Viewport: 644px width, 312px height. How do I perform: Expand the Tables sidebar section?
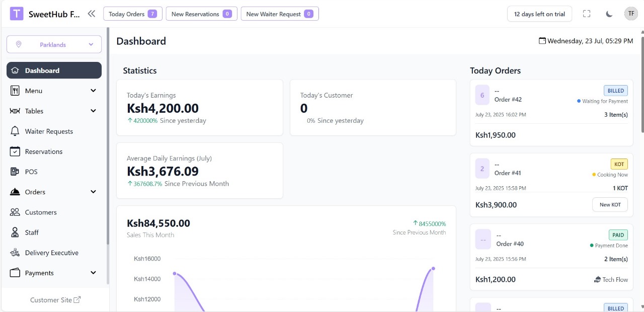pos(93,111)
